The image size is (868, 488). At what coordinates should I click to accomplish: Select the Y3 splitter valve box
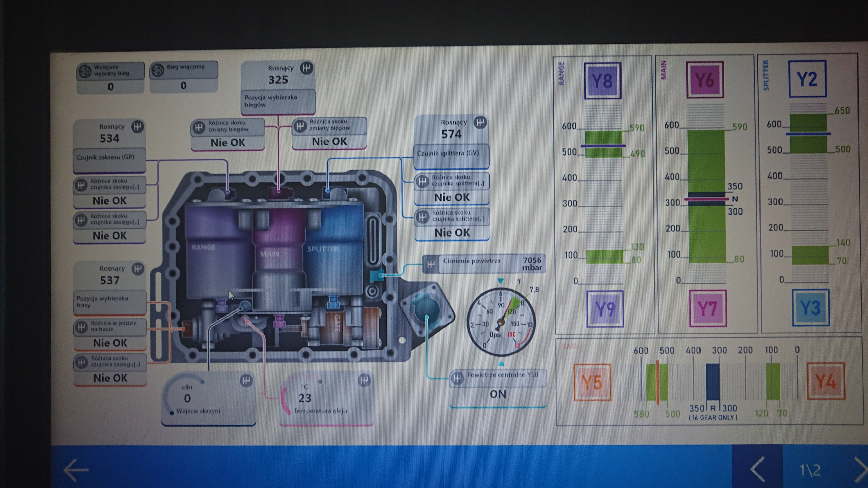pyautogui.click(x=810, y=307)
